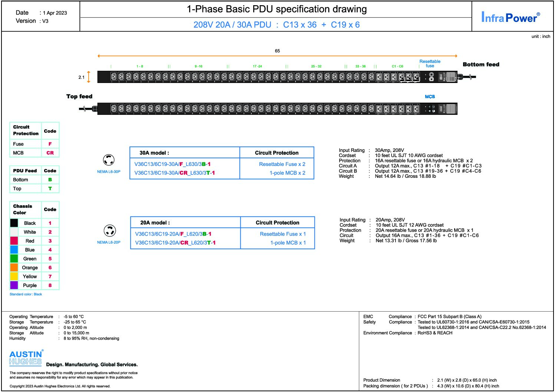The width and height of the screenshot is (555, 392).
Task: Click the 'C1 - C6' outlet group label
Action: tap(397, 66)
